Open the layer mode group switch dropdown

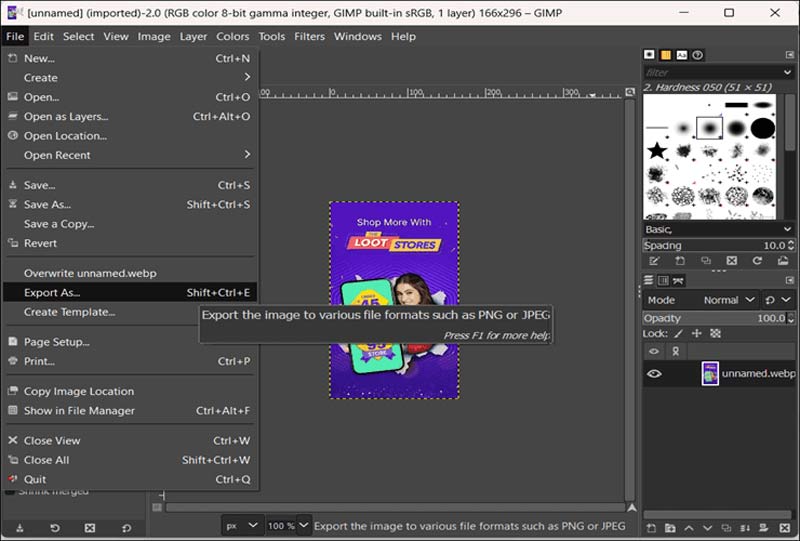pos(778,300)
